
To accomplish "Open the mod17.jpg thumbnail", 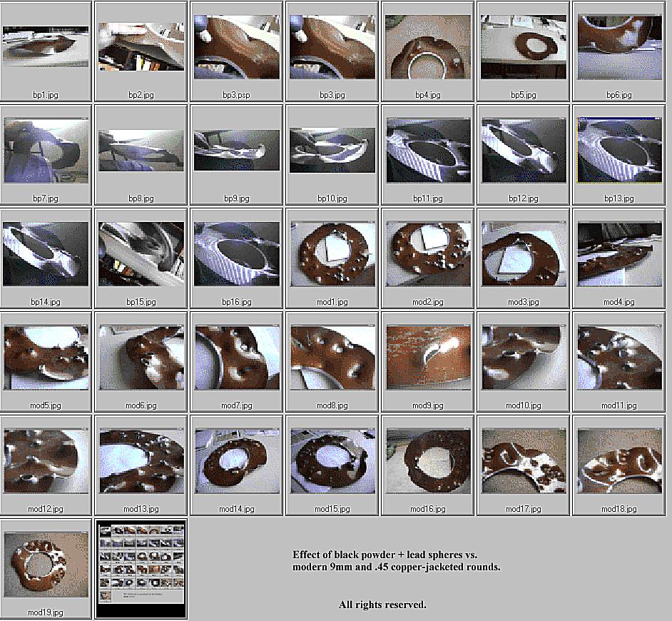I will pos(524,461).
